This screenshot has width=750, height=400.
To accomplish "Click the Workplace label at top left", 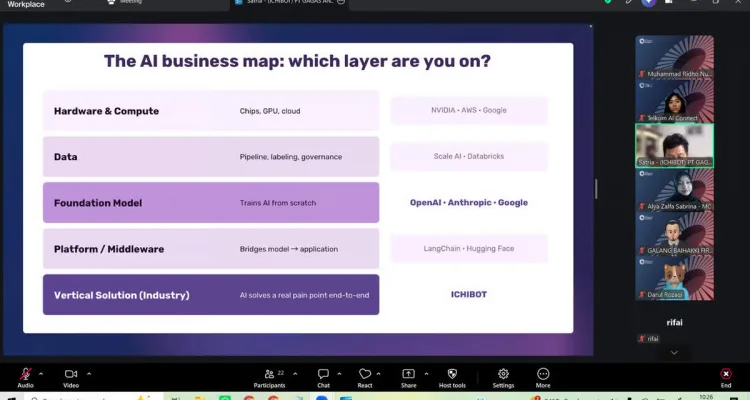I will [26, 4].
